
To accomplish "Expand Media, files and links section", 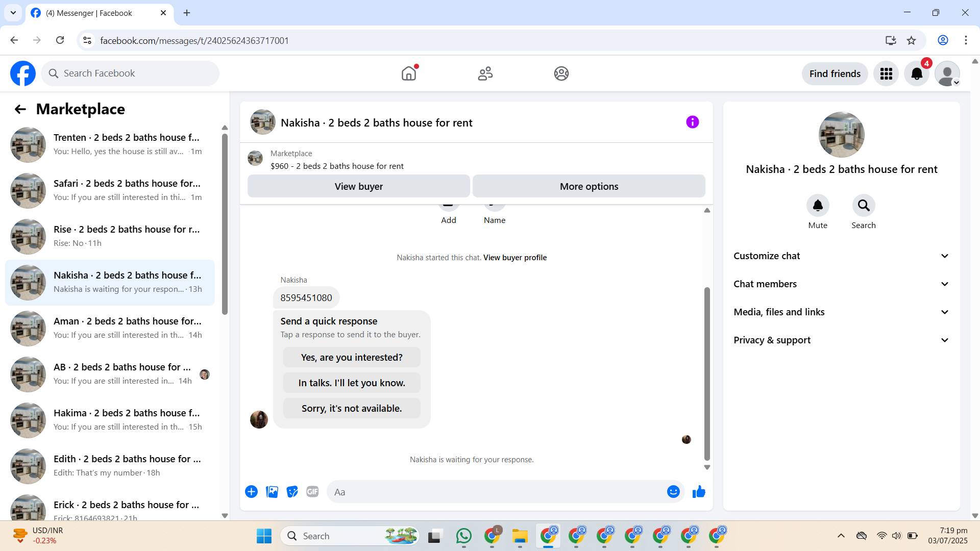I will (841, 312).
